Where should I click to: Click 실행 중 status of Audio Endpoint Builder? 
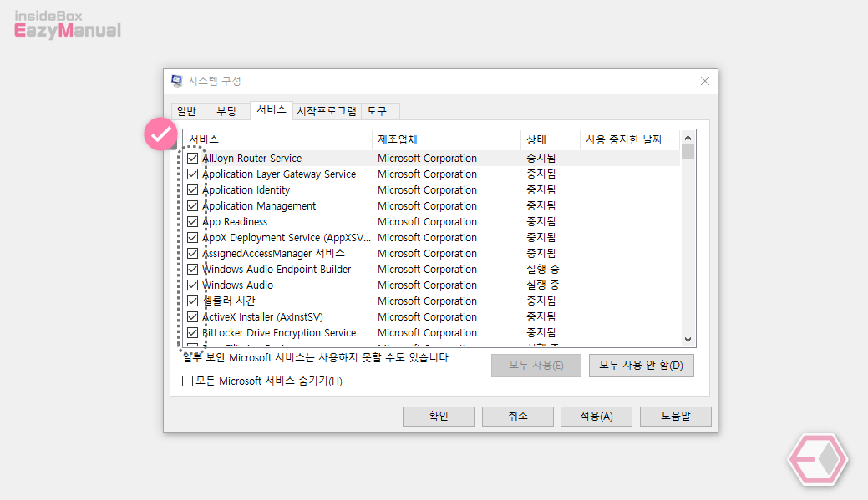pyautogui.click(x=542, y=270)
